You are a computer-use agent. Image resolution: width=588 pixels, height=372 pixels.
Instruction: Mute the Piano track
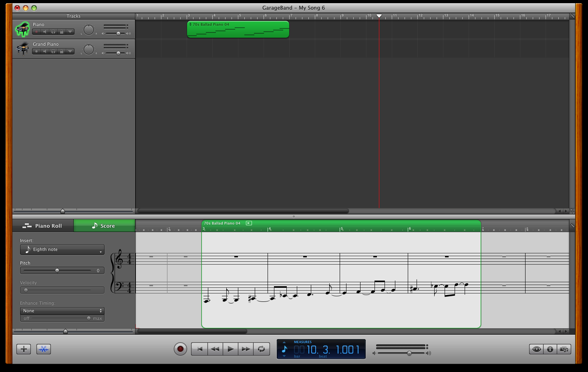(45, 32)
